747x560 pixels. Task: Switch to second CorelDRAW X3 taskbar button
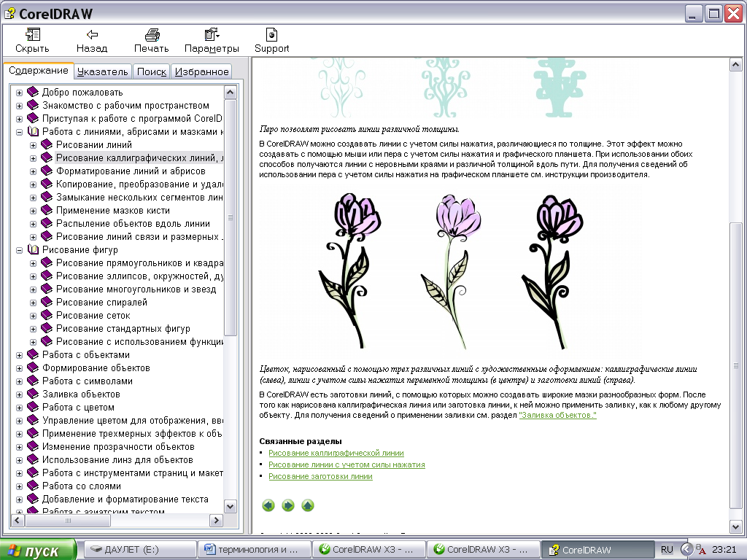click(484, 550)
